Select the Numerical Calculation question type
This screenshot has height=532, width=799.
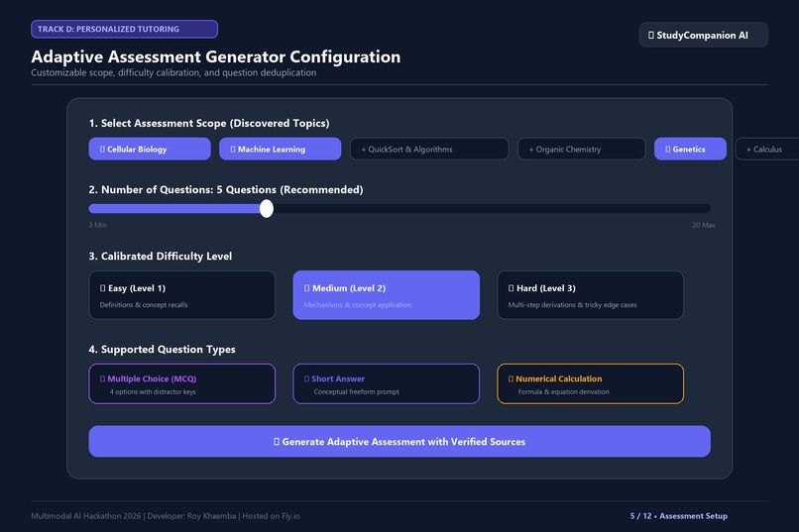click(590, 383)
